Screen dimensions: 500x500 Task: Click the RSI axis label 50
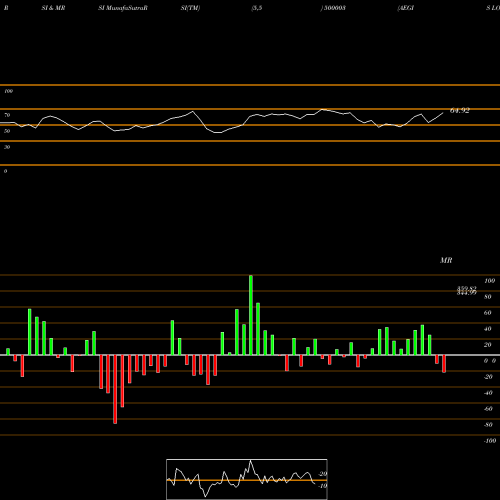coord(7,131)
